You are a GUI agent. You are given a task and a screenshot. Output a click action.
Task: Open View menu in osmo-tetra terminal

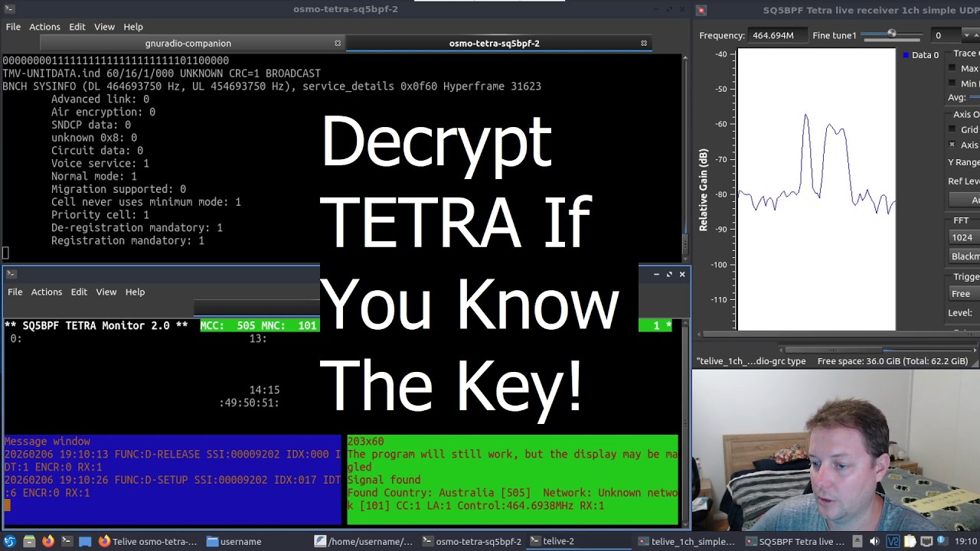104,27
